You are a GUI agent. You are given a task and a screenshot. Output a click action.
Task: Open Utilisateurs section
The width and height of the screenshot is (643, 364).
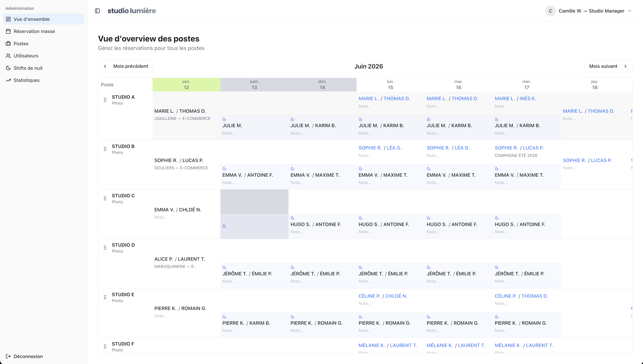(x=44, y=56)
